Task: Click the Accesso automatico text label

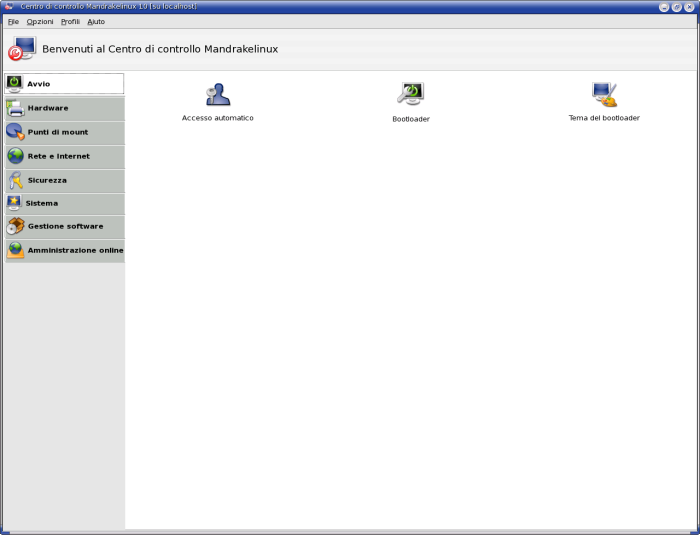Action: click(x=218, y=118)
